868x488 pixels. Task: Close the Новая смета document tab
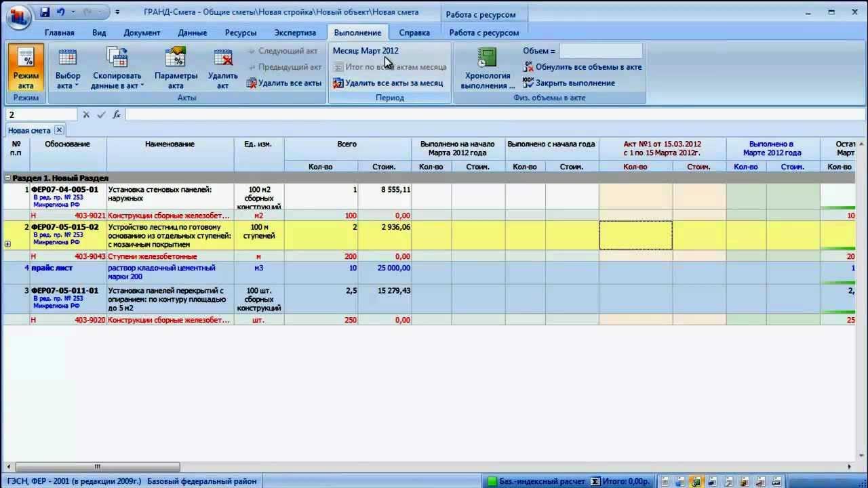pyautogui.click(x=59, y=130)
